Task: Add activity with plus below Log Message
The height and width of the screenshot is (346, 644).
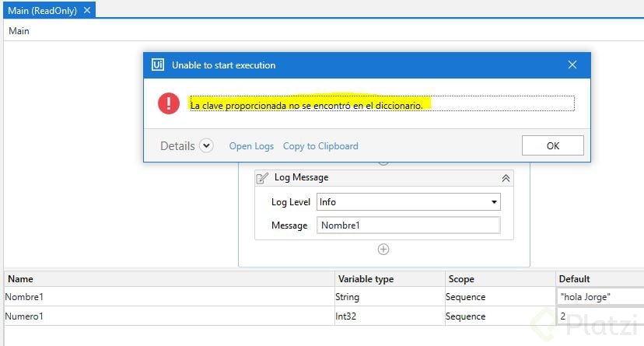Action: pyautogui.click(x=383, y=249)
